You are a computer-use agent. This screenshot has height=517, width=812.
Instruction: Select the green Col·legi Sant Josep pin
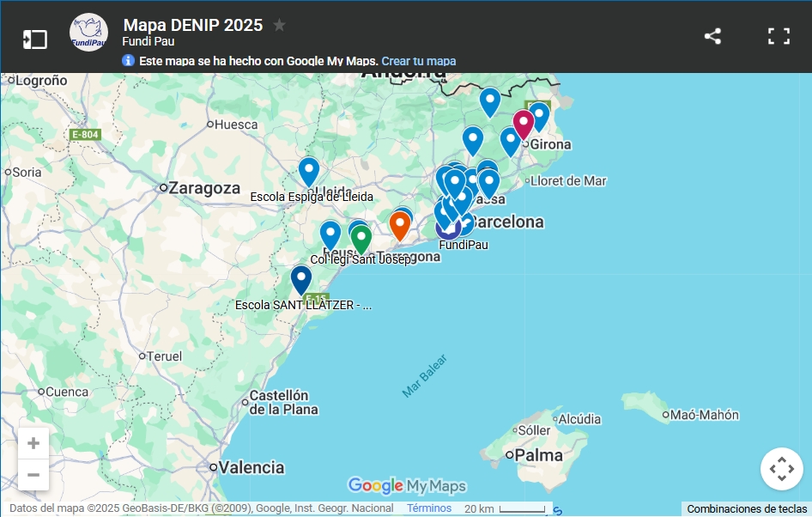361,238
